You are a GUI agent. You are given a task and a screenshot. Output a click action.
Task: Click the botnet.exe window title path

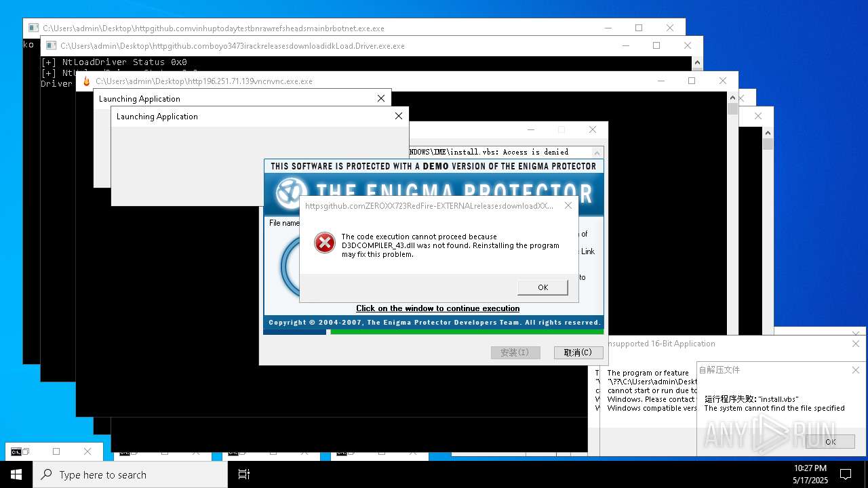coord(214,28)
